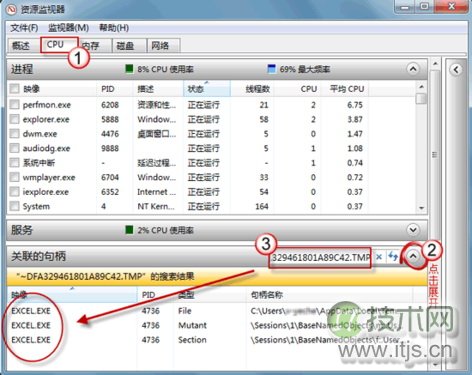
Task: Collapse the right graph pane arrow
Action: (x=456, y=70)
